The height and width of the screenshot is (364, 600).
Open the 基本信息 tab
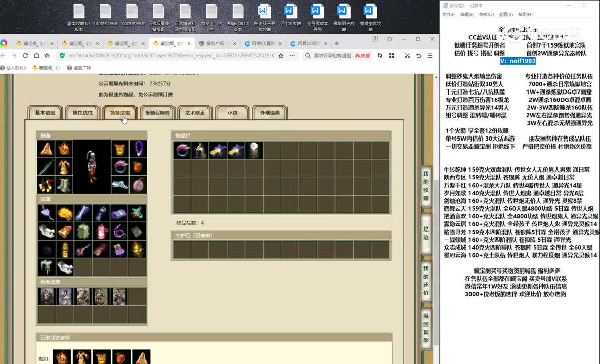(x=45, y=113)
